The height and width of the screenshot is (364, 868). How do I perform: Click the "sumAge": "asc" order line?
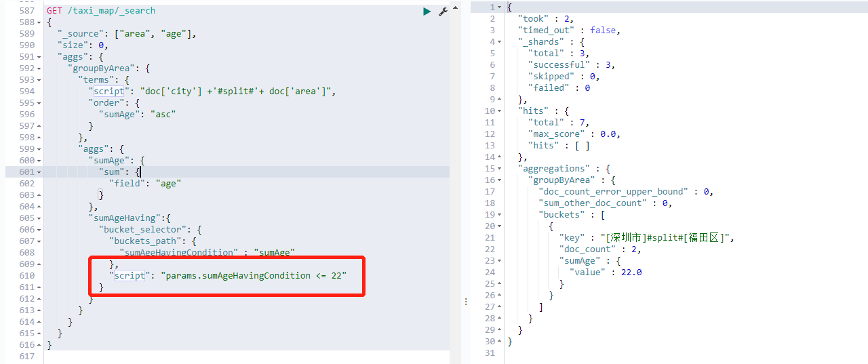point(138,115)
